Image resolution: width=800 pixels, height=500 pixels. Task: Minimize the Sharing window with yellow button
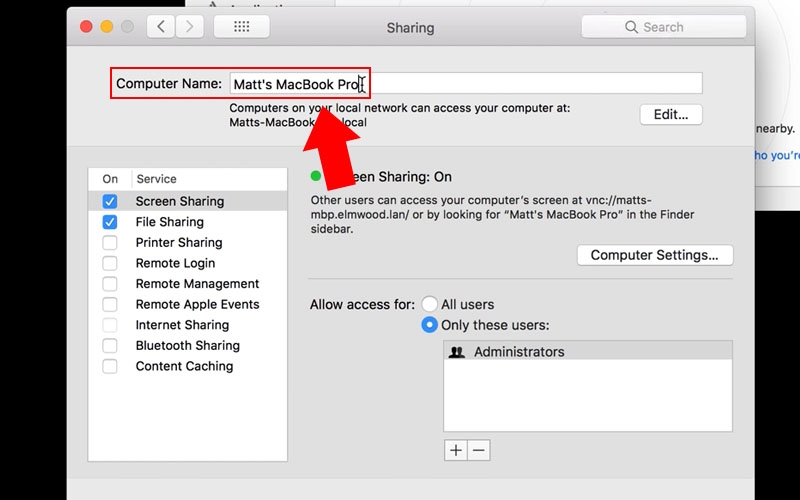coord(107,27)
